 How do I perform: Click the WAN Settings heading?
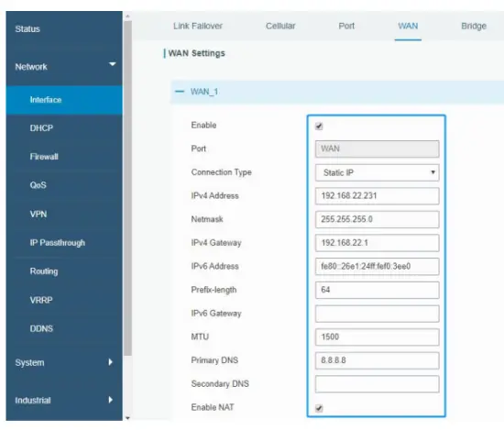point(196,53)
